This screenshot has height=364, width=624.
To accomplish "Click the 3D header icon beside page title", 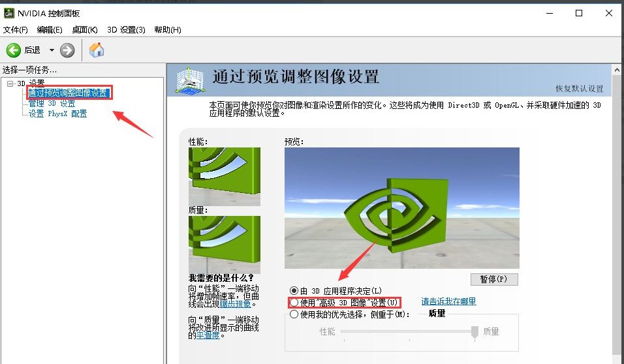I will tap(192, 80).
